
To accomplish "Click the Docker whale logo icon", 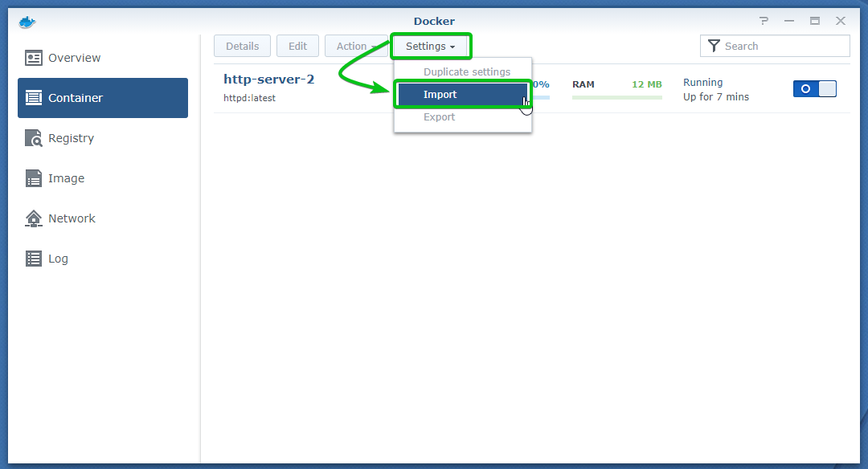I will [27, 22].
